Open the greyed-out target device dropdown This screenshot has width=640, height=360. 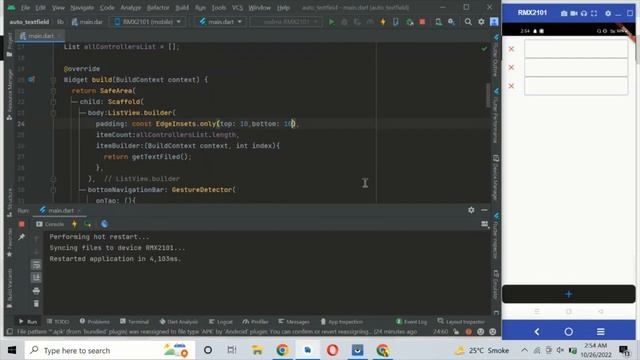[286, 22]
